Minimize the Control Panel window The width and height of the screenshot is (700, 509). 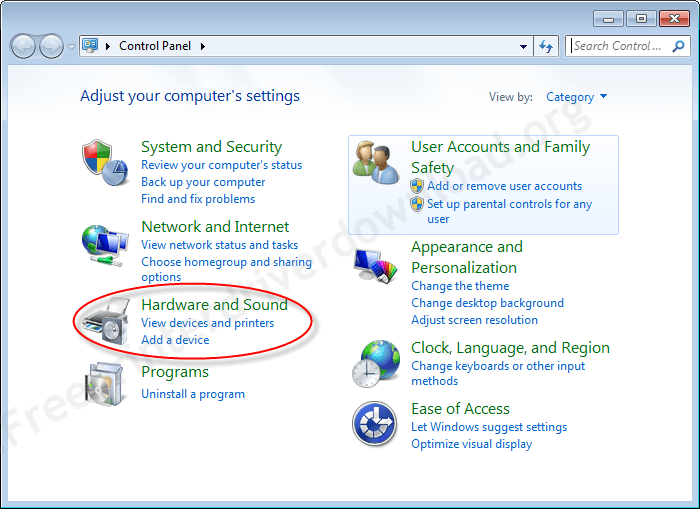(x=608, y=19)
